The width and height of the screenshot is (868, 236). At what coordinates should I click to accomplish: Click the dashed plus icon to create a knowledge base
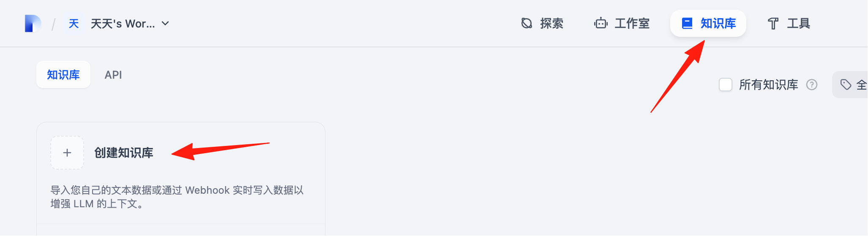tap(67, 153)
